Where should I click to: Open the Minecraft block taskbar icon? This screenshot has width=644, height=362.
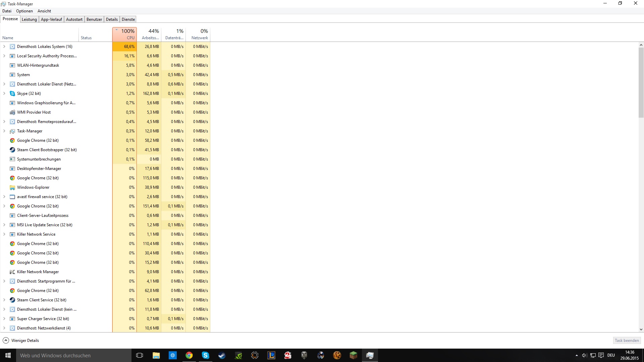[x=354, y=355]
